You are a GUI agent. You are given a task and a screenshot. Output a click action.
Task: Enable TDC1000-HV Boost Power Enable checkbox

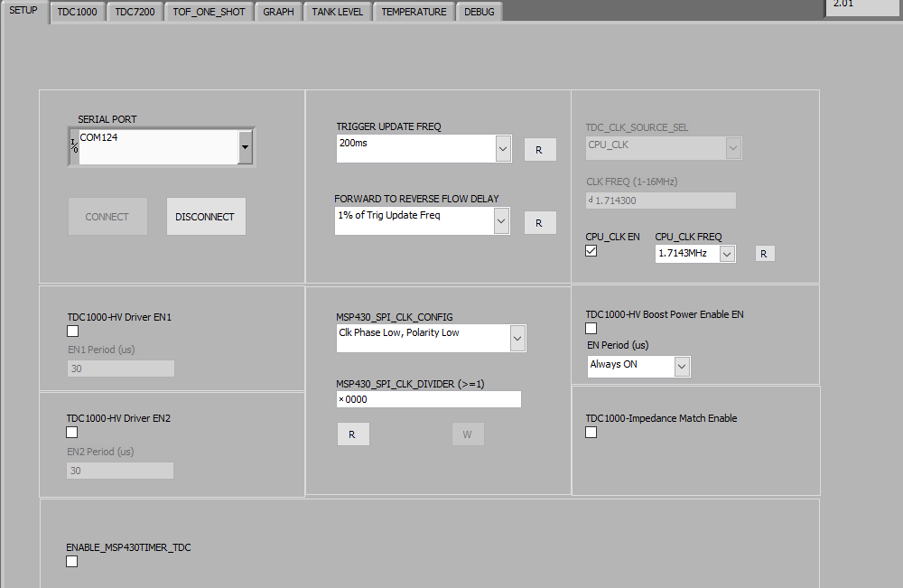(x=591, y=328)
